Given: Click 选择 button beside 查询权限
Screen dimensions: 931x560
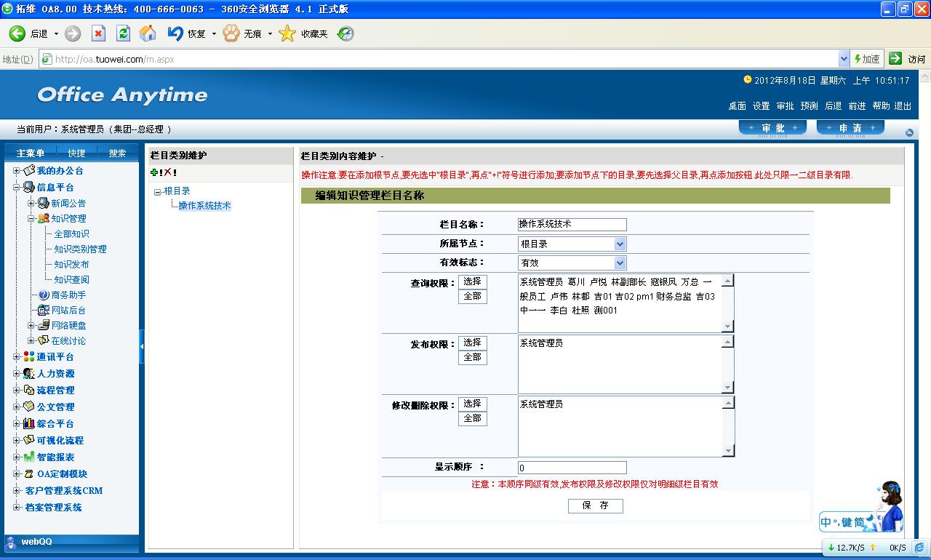Looking at the screenshot, I should pos(472,281).
